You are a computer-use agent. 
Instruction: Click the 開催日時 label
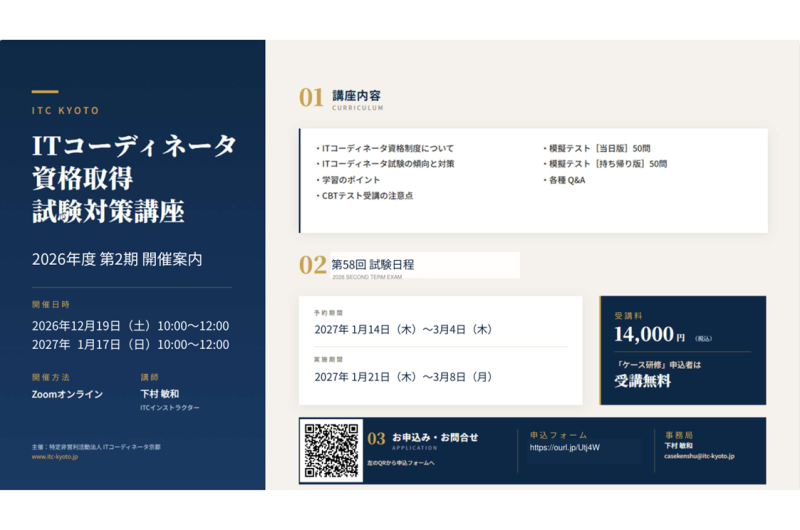[51, 305]
